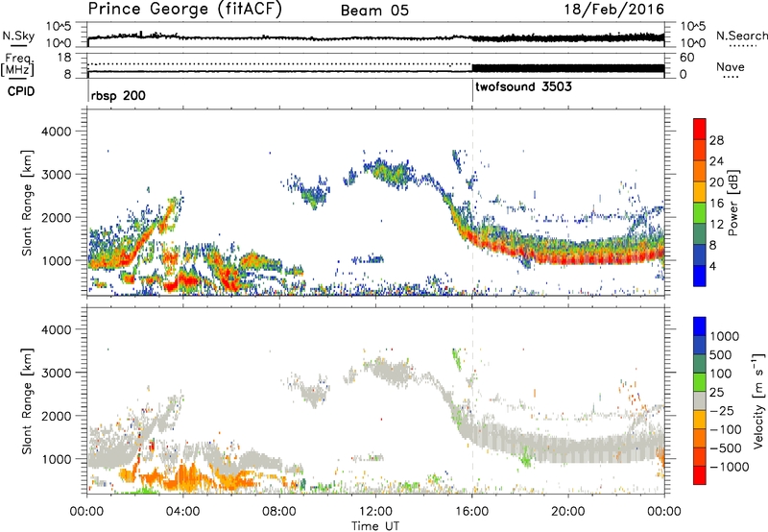Click the 'Time UT' axis title

click(x=375, y=526)
